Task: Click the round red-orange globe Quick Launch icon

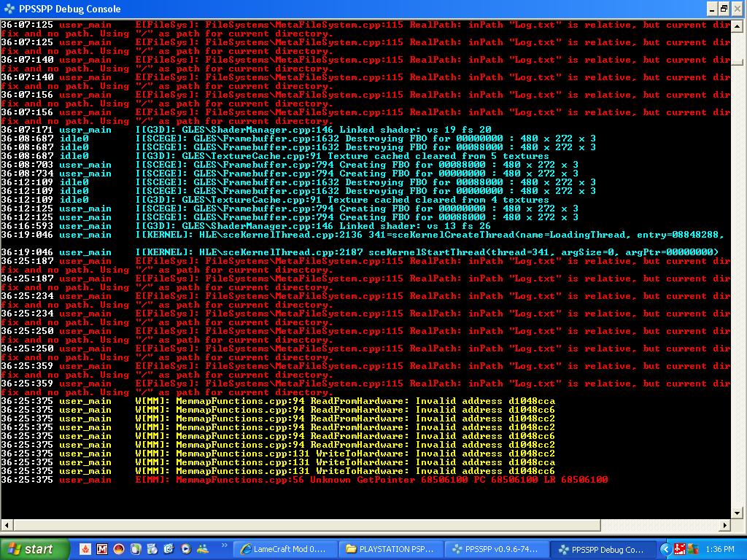Action: click(119, 549)
